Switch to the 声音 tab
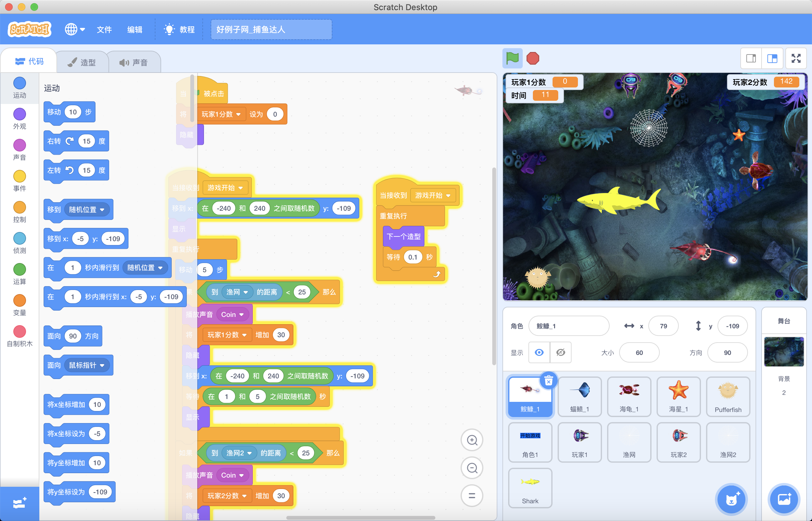 (x=134, y=62)
